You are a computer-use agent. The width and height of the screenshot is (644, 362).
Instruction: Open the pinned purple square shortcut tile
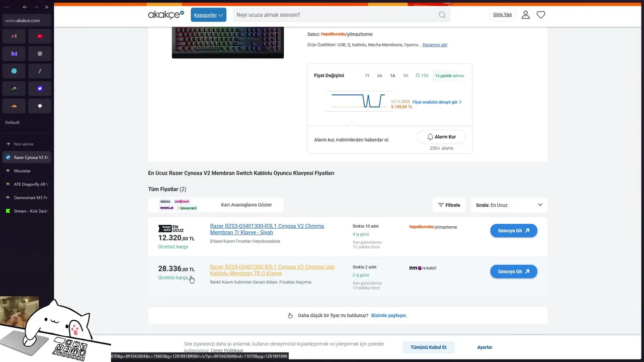point(40,88)
